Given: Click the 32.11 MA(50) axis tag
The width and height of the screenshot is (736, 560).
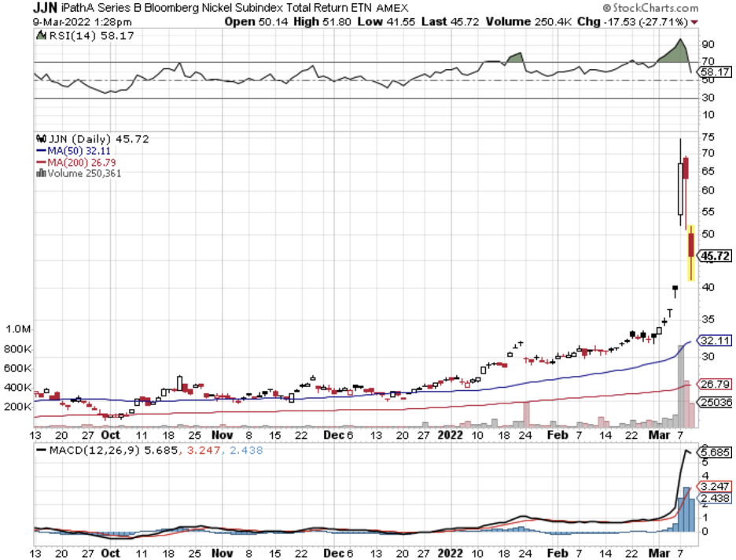Looking at the screenshot, I should point(715,341).
